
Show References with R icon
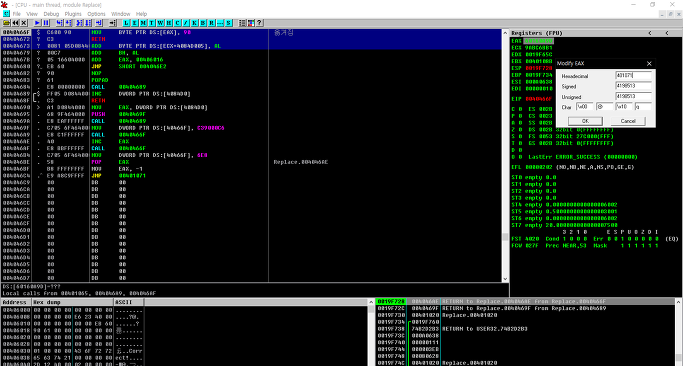coord(212,23)
